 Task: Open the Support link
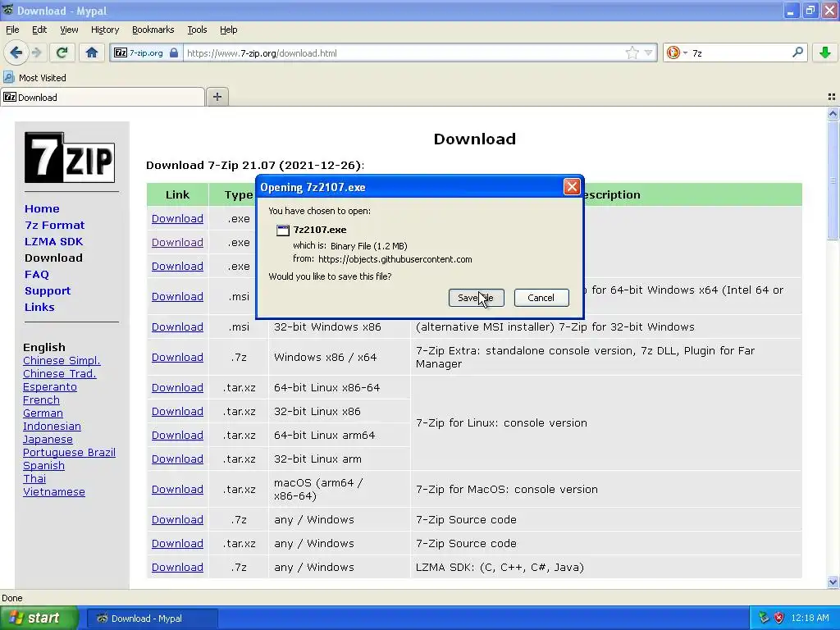[48, 291]
